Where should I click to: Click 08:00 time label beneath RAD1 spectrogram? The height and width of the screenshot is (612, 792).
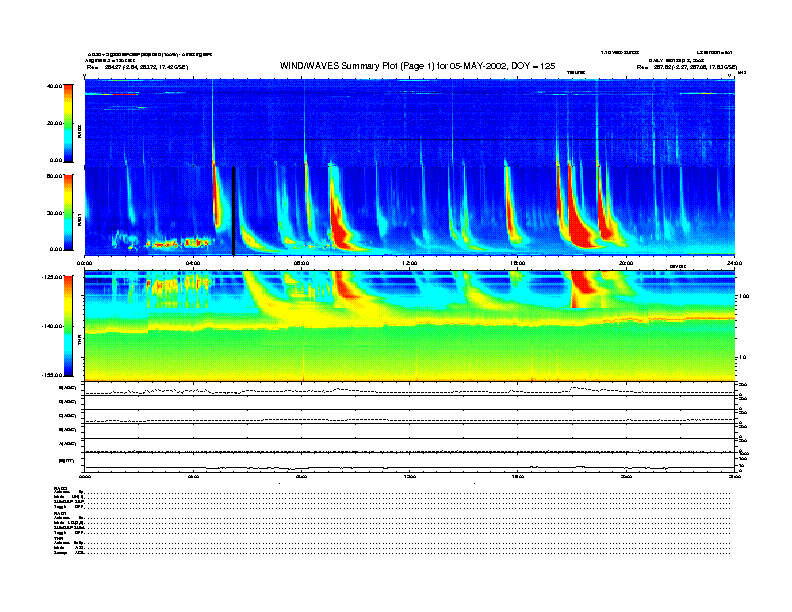click(301, 263)
